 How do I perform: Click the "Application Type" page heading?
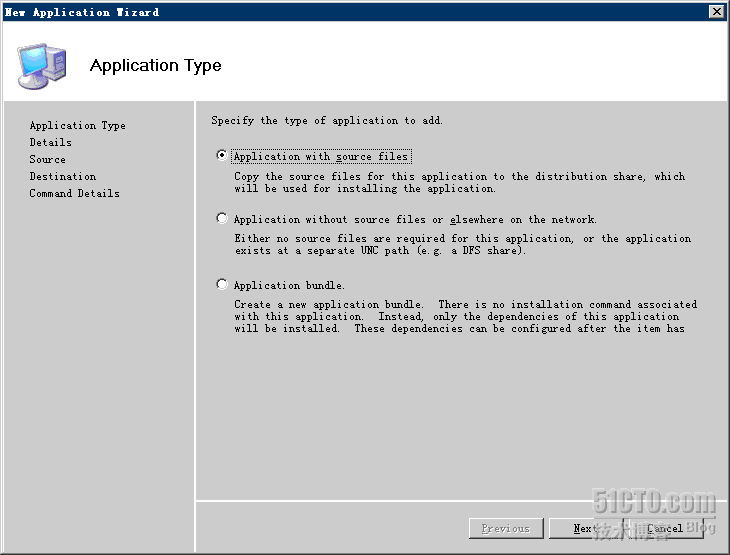[x=155, y=65]
